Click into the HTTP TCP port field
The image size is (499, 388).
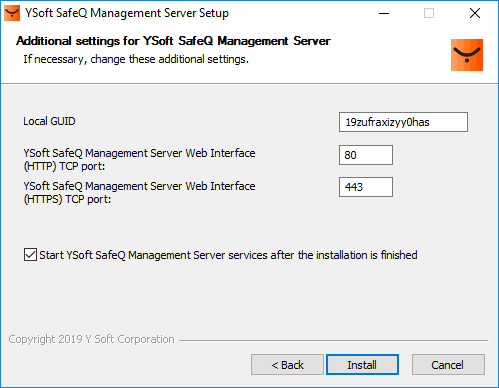point(366,155)
